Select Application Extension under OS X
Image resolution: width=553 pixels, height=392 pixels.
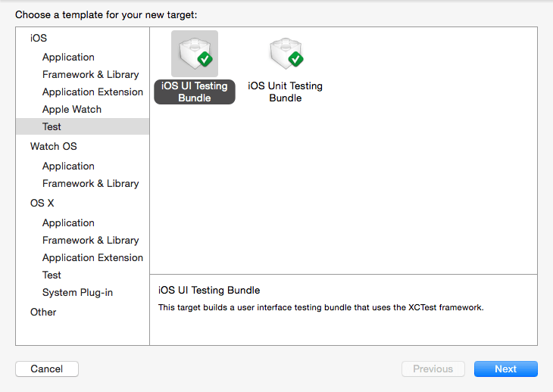92,257
